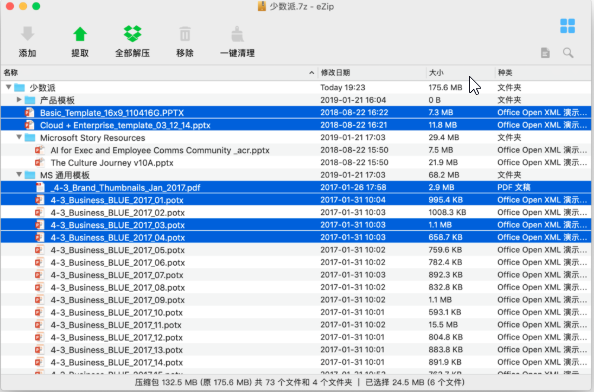This screenshot has width=594, height=392.
Task: Sort by 种类 column header
Action: (x=543, y=72)
